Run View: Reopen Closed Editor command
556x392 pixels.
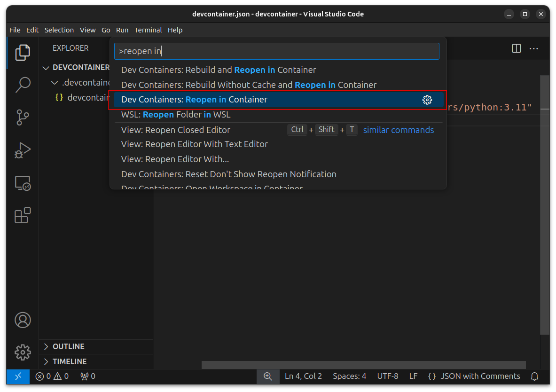pos(278,130)
